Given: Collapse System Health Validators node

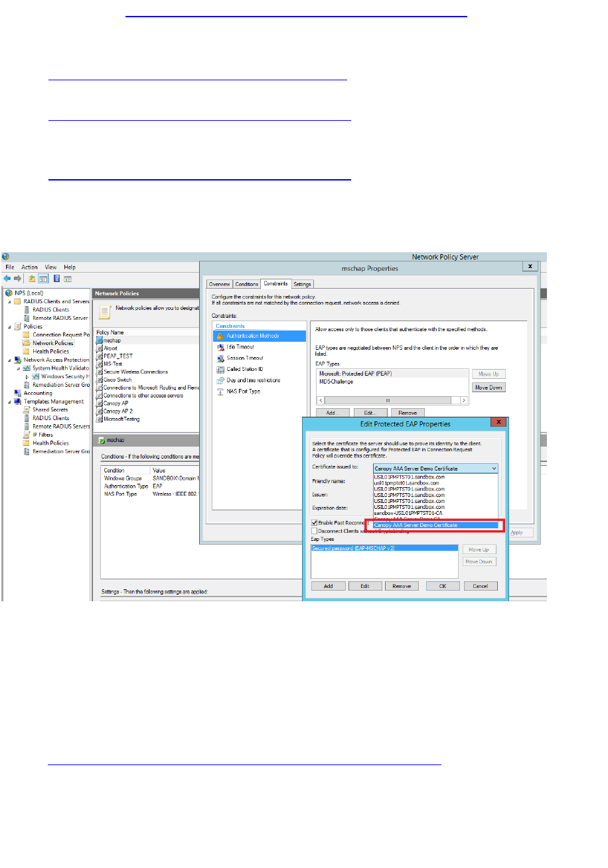Looking at the screenshot, I should pos(18,368).
